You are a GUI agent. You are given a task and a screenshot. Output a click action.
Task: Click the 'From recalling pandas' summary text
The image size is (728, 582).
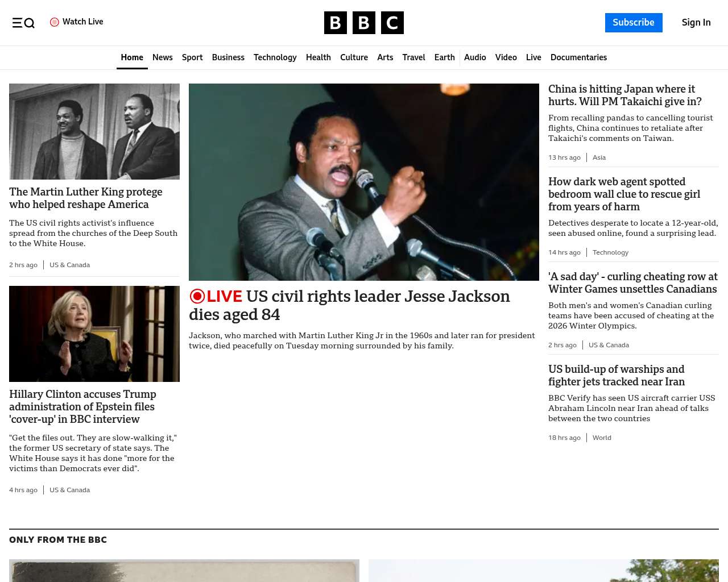tap(630, 128)
